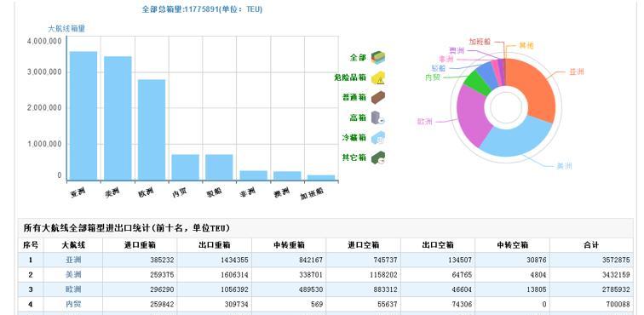This screenshot has width=644, height=315.
Task: Click the 进口重箱 column header
Action: click(x=140, y=245)
